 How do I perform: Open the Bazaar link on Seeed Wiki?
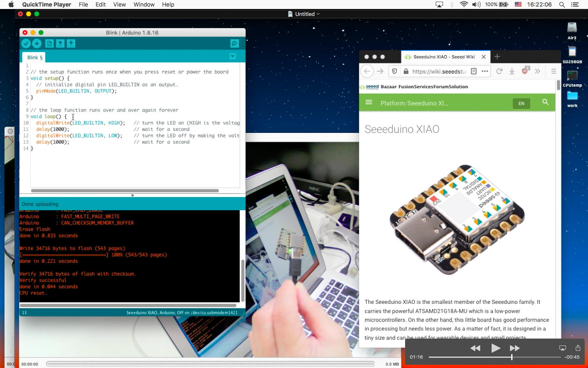pos(389,87)
